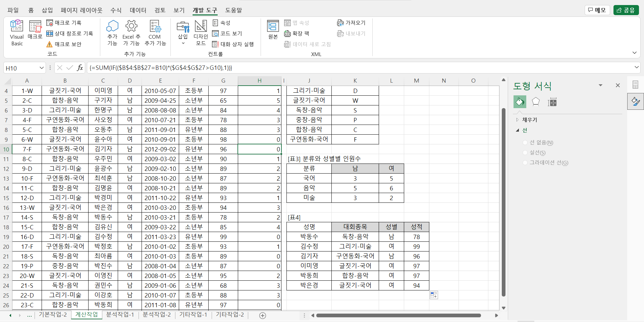The image size is (644, 322).
Task: Open the Visual Basic editor
Action: 17,33
